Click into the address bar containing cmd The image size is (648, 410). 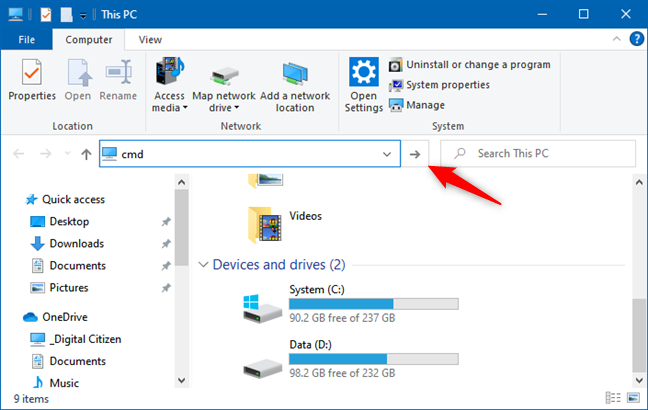[x=250, y=154]
